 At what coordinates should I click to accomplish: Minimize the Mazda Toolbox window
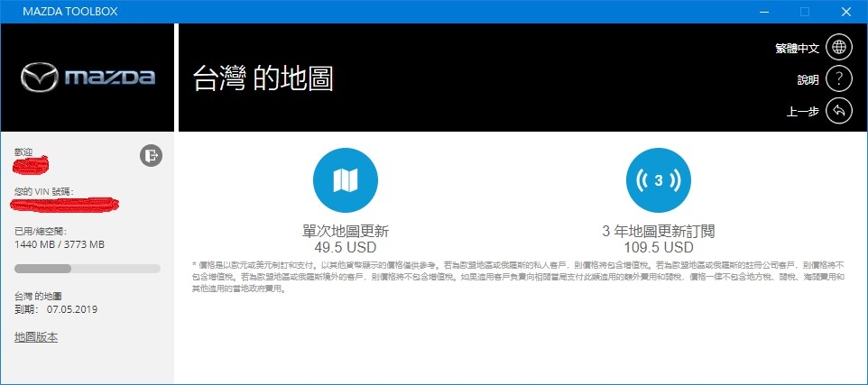pyautogui.click(x=764, y=12)
